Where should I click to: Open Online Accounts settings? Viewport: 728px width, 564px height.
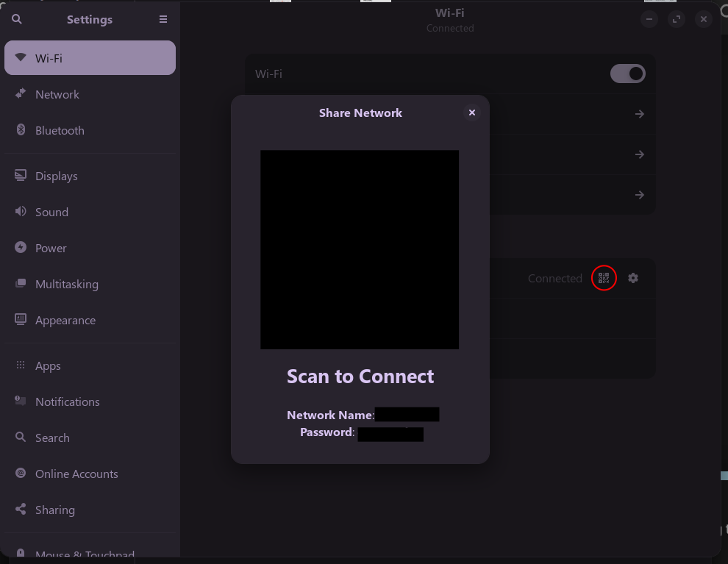pos(76,474)
